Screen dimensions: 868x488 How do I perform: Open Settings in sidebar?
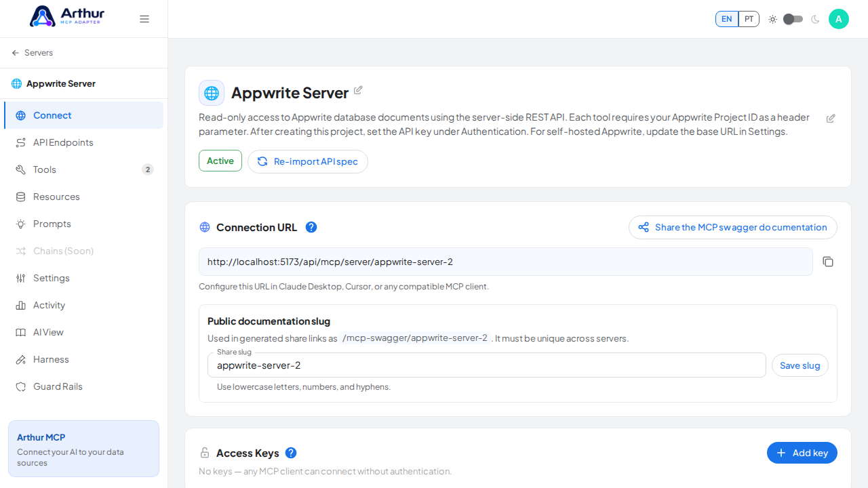tap(84, 278)
